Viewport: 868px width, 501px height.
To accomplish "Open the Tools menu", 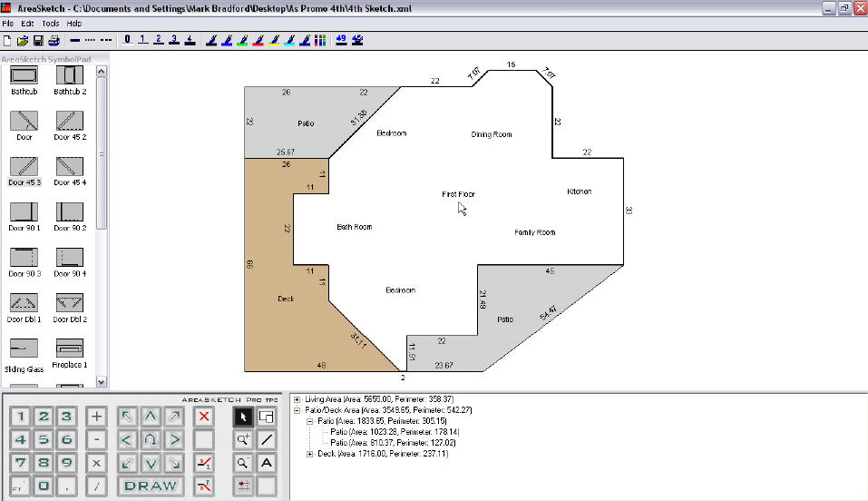I will click(51, 24).
